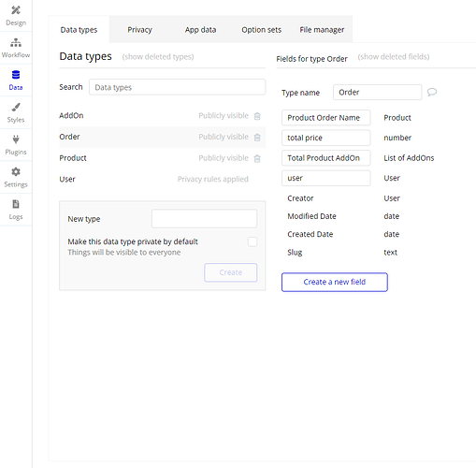This screenshot has height=468, width=476.
Task: Switch to the Privacy tab
Action: 139,30
